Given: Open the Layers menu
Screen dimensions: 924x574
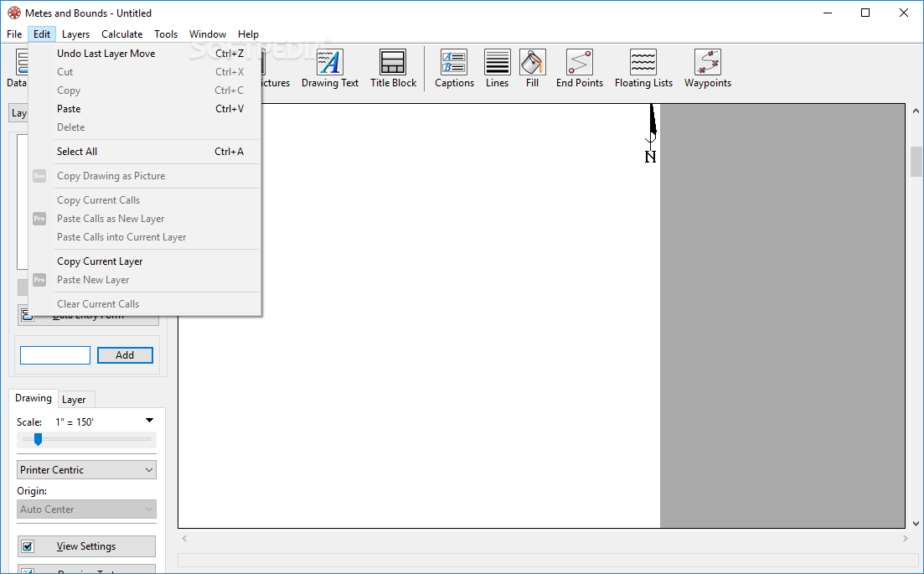Looking at the screenshot, I should pyautogui.click(x=76, y=34).
